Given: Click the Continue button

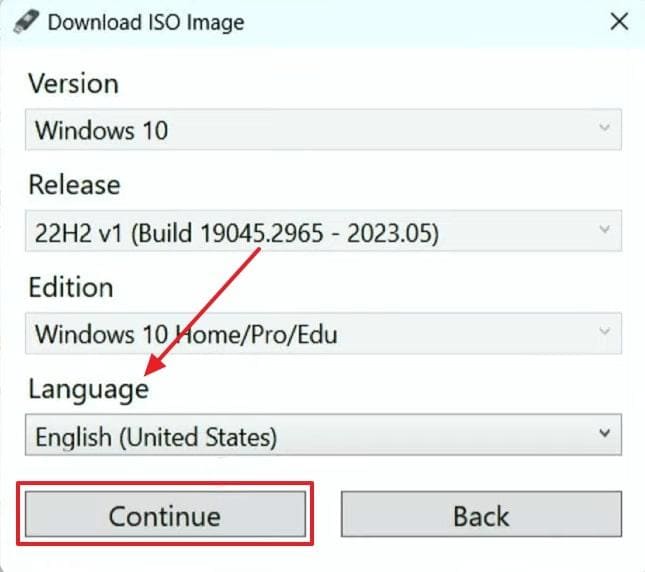Looking at the screenshot, I should 165,514.
